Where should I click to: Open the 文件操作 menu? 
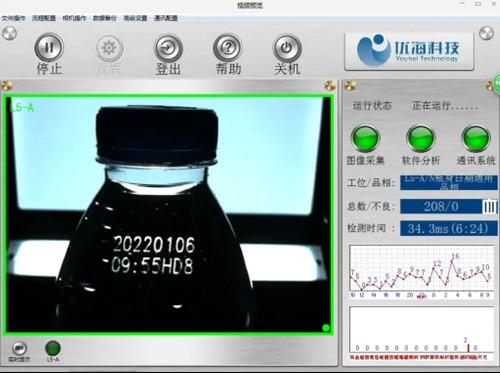tap(13, 18)
